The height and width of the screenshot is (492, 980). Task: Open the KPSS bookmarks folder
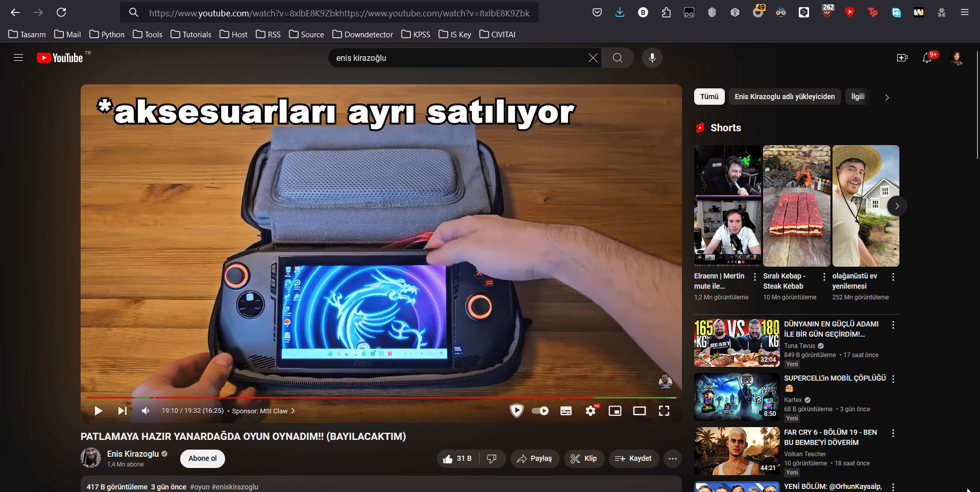(415, 34)
